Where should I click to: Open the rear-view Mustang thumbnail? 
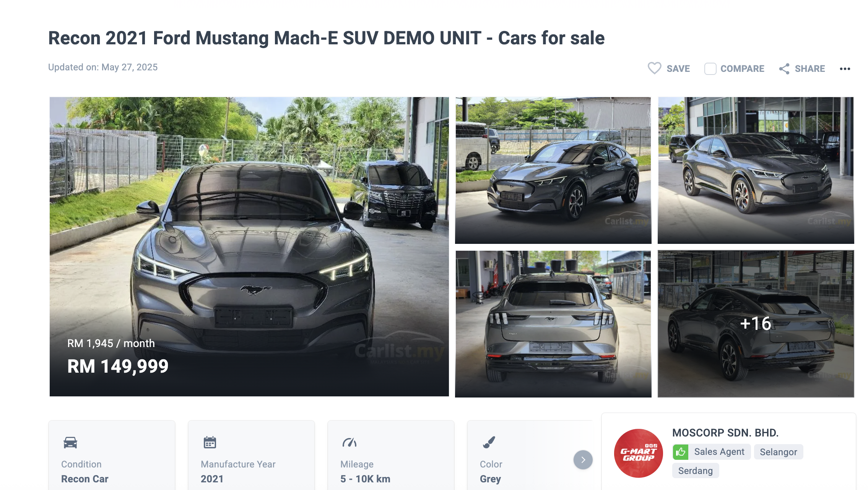553,324
